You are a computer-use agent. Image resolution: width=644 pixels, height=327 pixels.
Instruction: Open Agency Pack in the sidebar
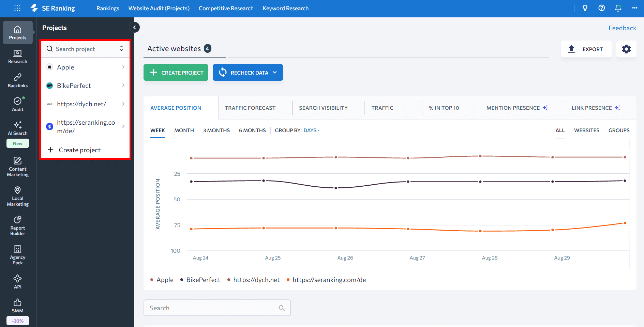coord(18,255)
